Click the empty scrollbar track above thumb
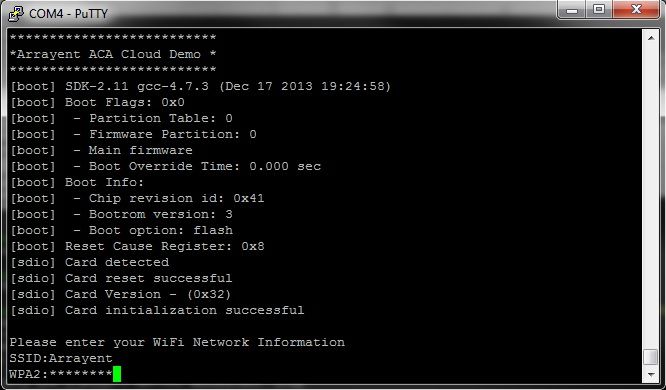The height and width of the screenshot is (390, 666). [651, 195]
